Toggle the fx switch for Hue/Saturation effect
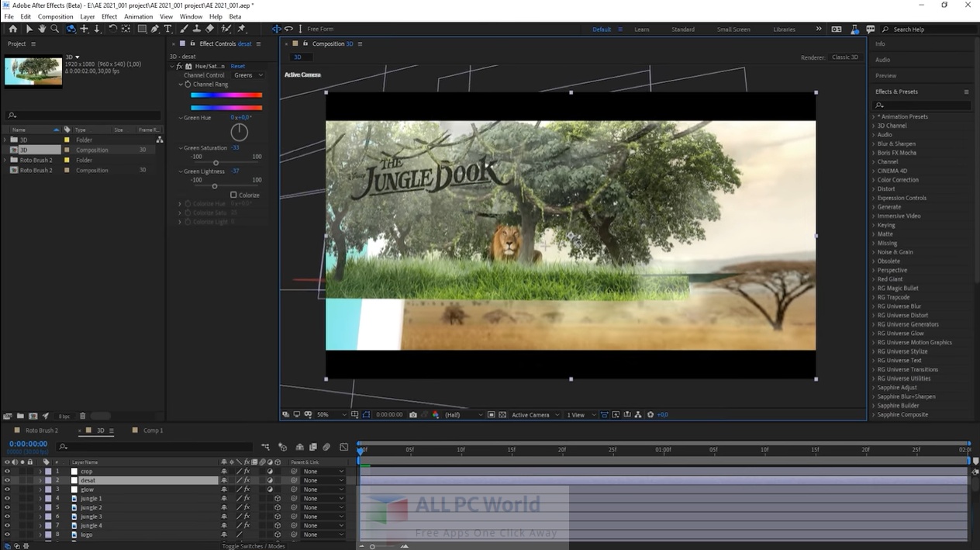 (x=180, y=66)
